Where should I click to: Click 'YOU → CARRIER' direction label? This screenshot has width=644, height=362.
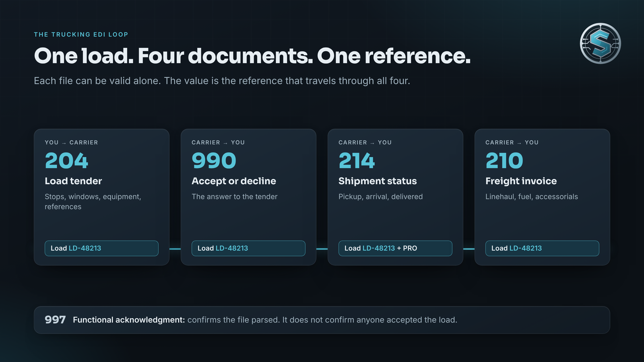pyautogui.click(x=71, y=142)
